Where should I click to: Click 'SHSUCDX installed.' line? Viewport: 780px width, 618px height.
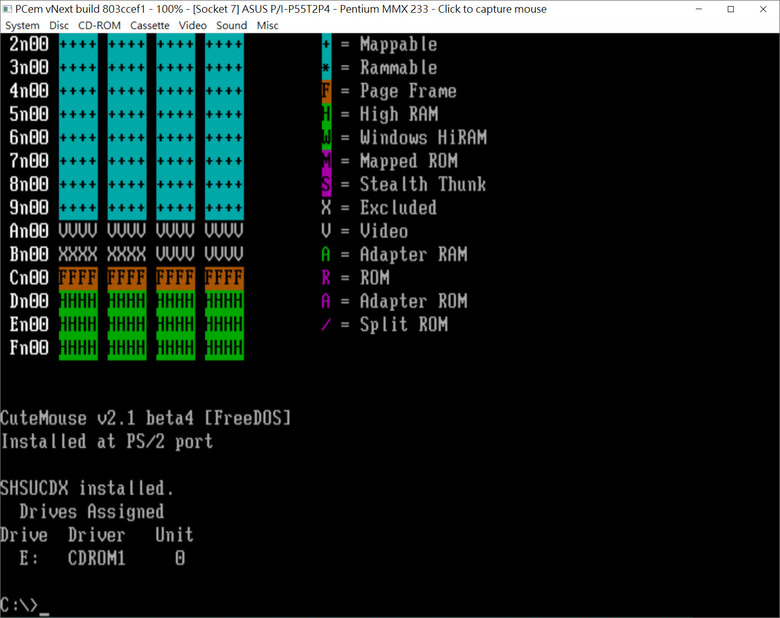87,489
